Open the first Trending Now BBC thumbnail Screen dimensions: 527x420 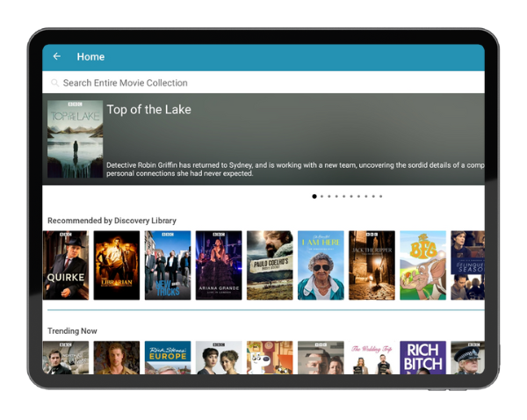[66, 358]
